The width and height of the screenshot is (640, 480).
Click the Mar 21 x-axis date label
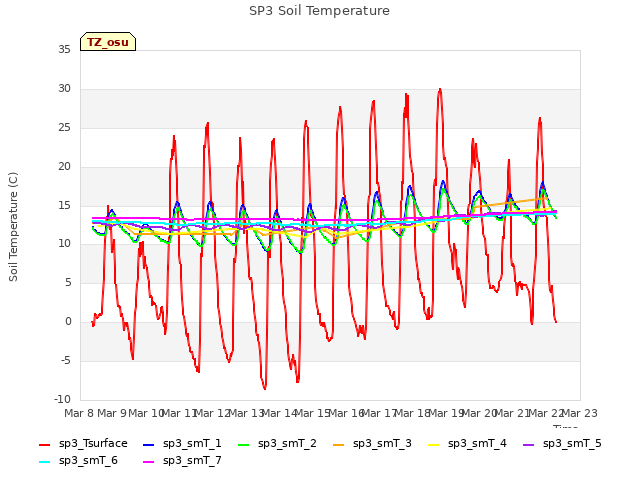(513, 413)
